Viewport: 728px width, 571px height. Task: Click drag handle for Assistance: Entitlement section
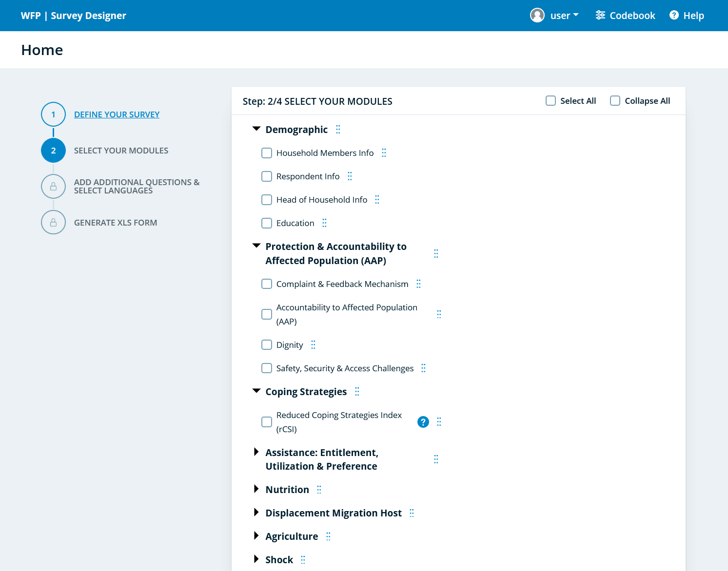(x=436, y=459)
